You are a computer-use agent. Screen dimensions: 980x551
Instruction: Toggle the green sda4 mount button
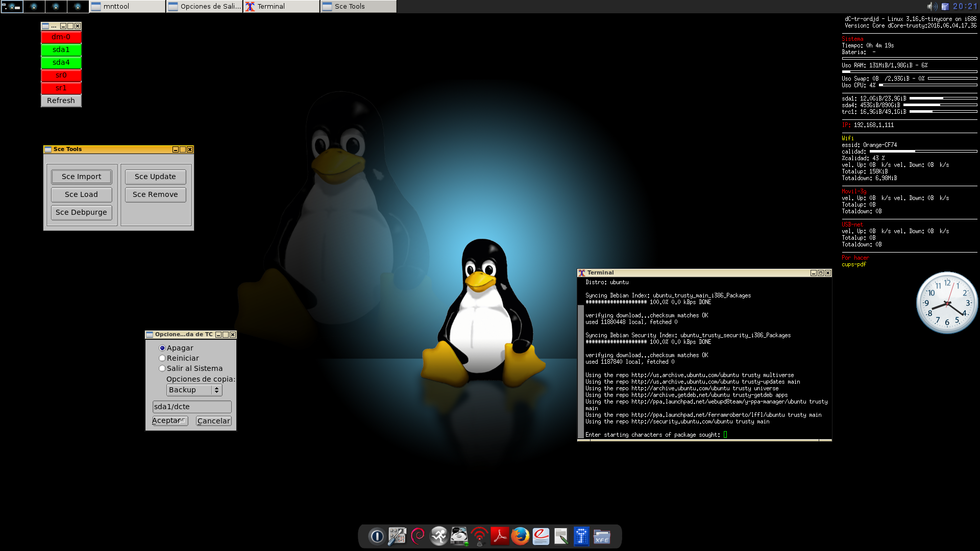pyautogui.click(x=61, y=62)
